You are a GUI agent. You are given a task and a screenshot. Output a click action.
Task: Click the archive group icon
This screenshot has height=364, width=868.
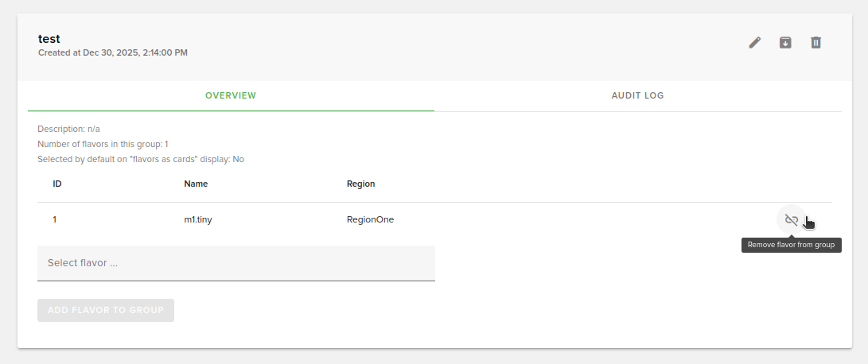coord(785,43)
